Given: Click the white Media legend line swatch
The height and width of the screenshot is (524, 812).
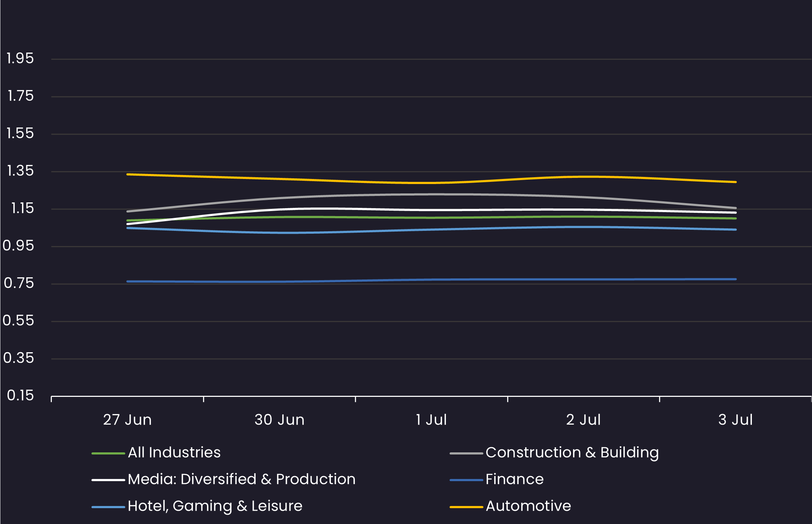Looking at the screenshot, I should click(x=108, y=480).
